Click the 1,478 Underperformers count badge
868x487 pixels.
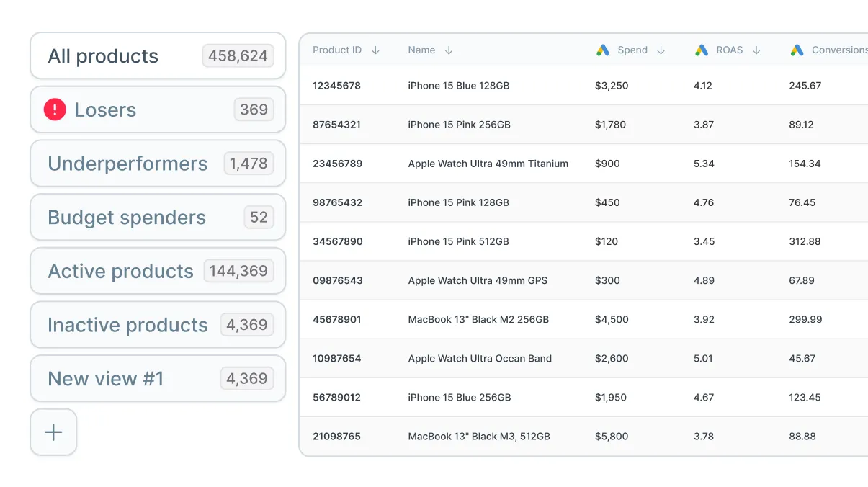pos(249,164)
